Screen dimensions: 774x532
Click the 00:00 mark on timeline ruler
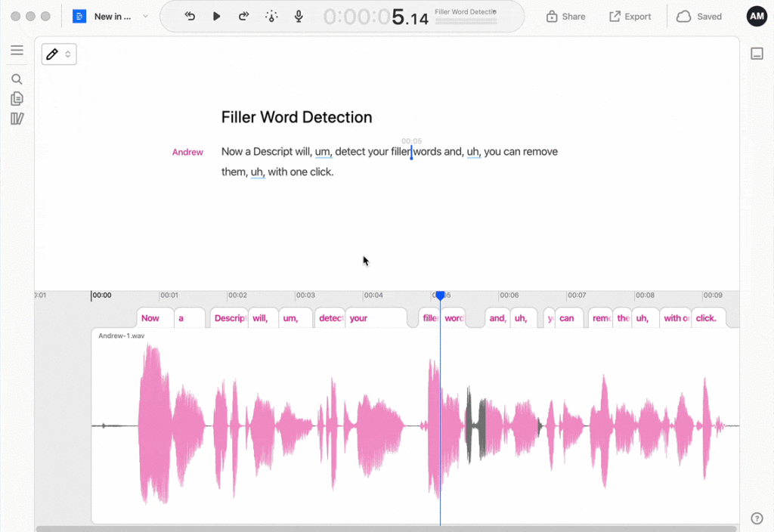[102, 295]
